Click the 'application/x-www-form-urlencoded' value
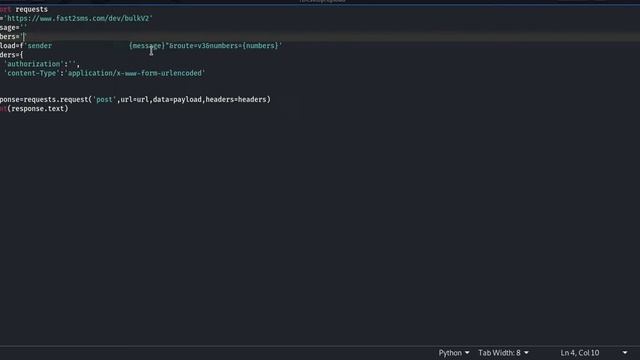 [x=135, y=73]
